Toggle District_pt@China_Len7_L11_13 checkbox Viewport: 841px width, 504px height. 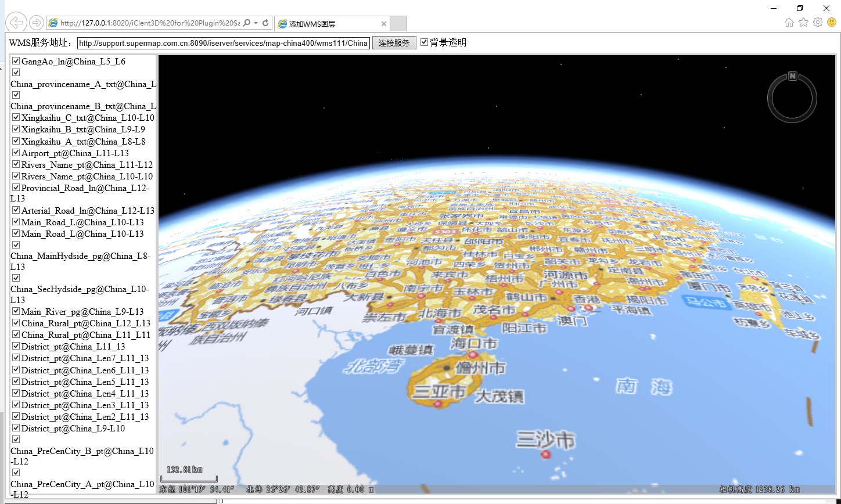click(x=16, y=358)
